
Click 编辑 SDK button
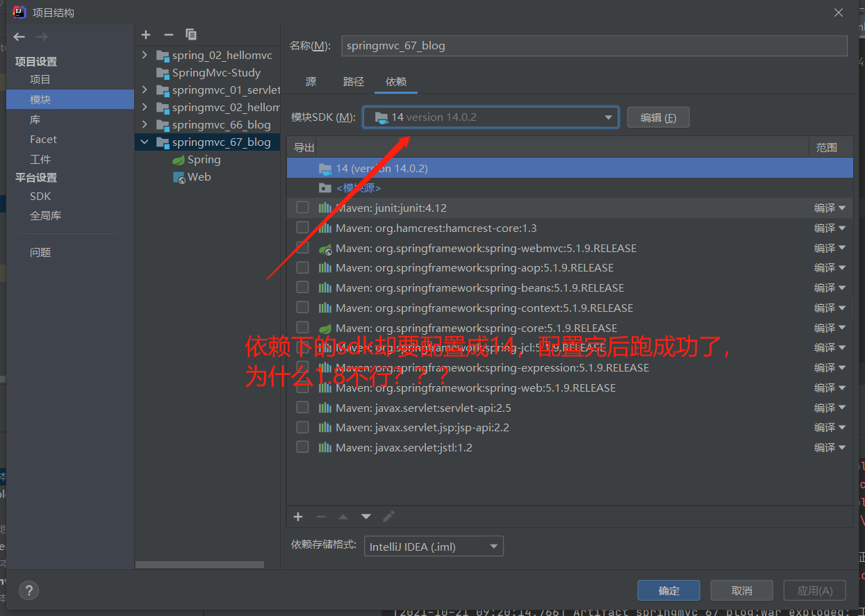pyautogui.click(x=658, y=117)
